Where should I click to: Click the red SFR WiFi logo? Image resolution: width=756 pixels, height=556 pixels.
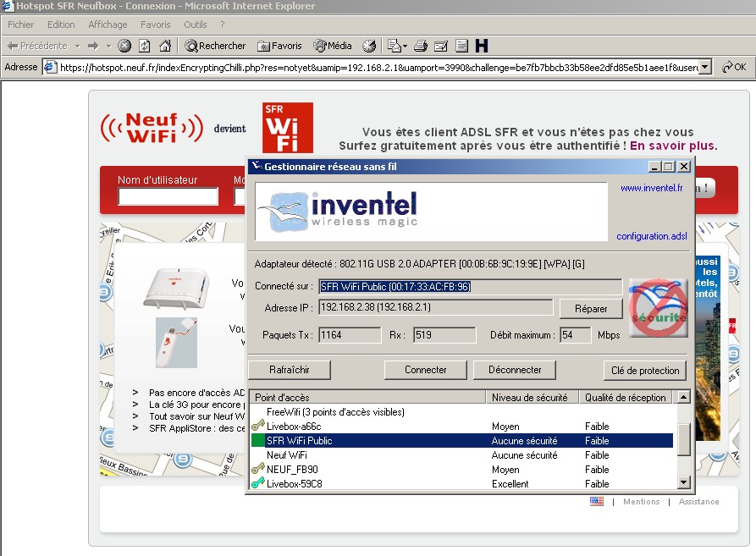click(287, 128)
